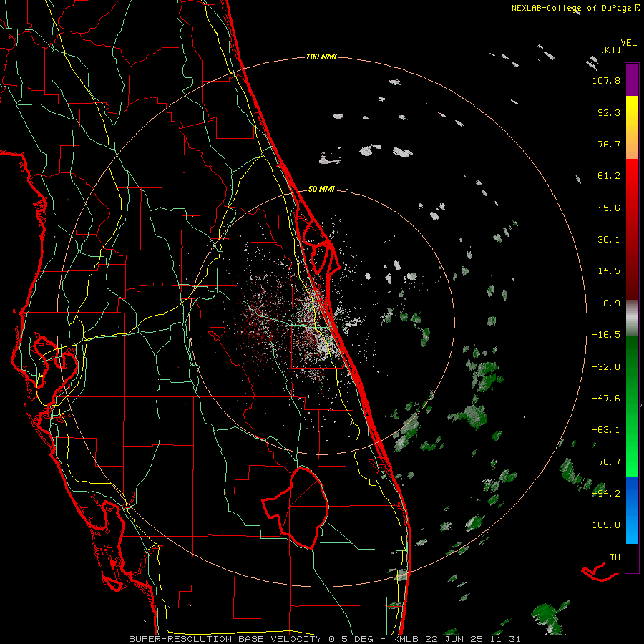
Task: Click the -63.1 velocity scale value
Action: [606, 430]
